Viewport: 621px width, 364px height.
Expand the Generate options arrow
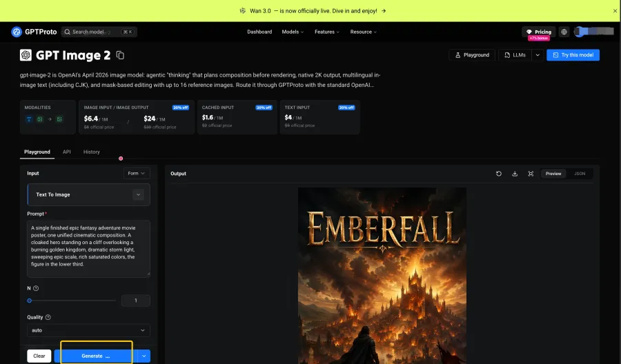click(x=144, y=356)
